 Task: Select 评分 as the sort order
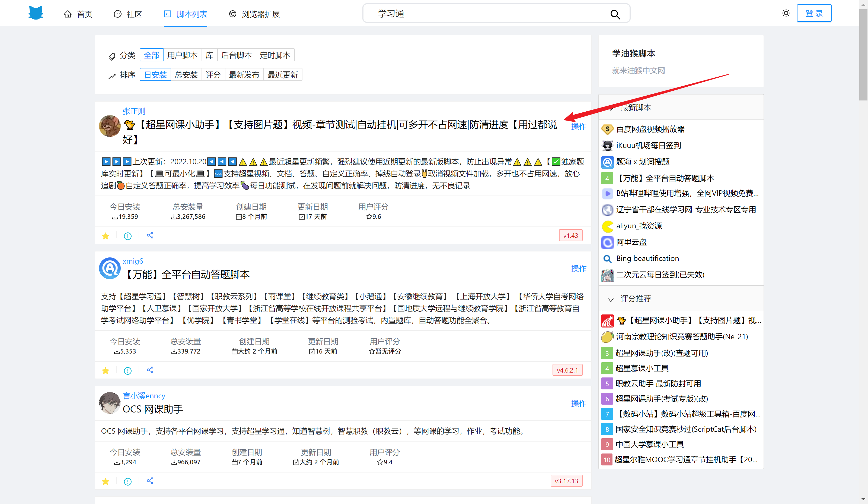[x=213, y=74]
